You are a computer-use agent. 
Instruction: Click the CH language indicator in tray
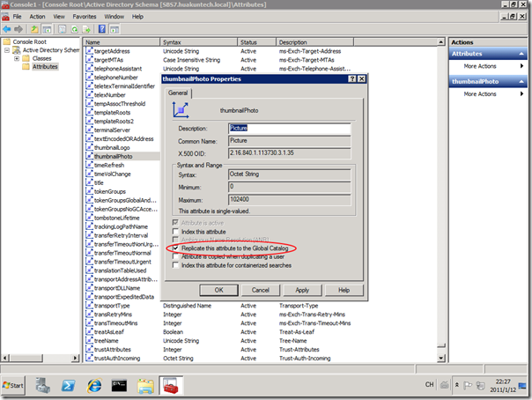(430, 385)
